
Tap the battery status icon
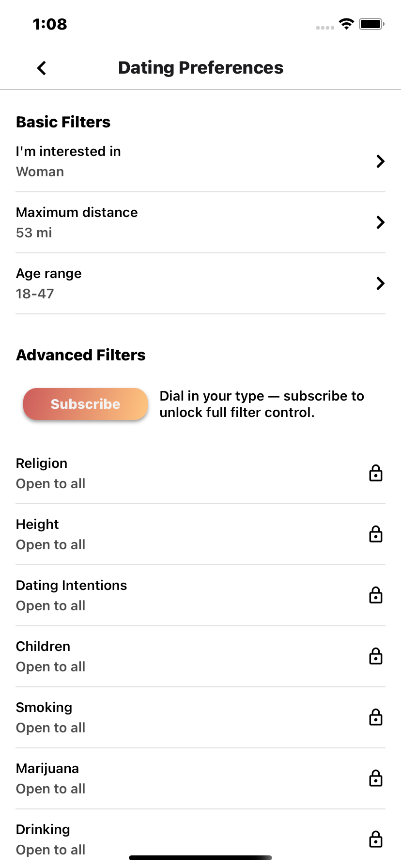[371, 24]
